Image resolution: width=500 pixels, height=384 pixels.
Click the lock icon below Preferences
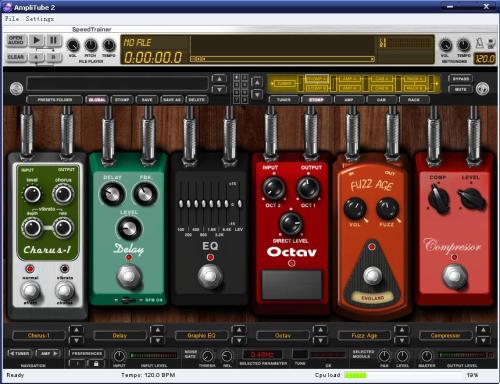96,364
